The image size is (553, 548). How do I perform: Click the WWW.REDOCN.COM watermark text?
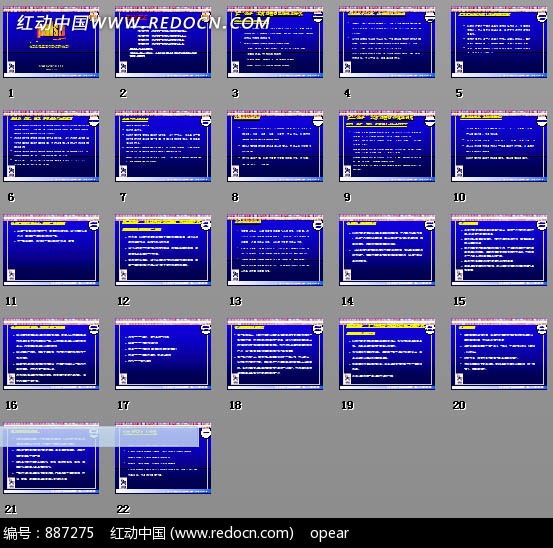181,23
